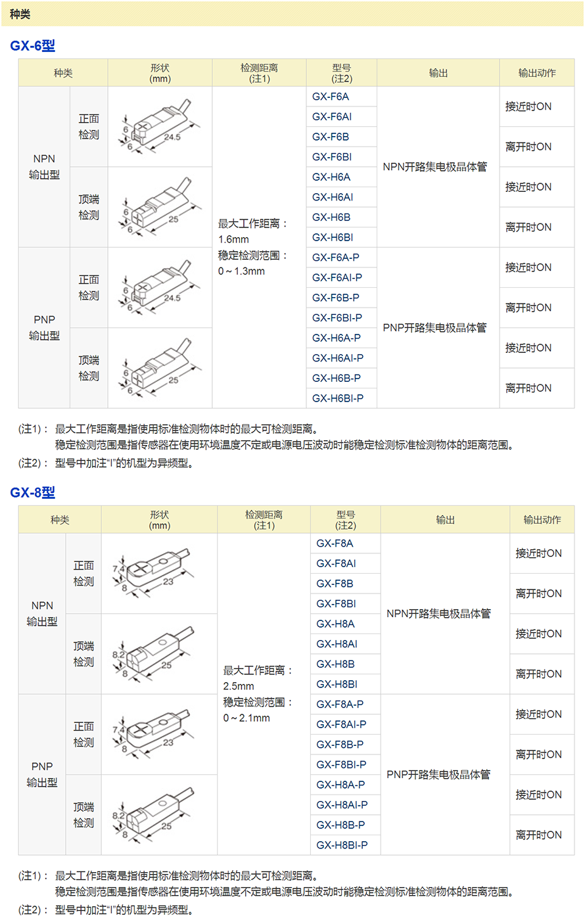Click the GX-6 NPN front-detection sensor image
Image resolution: width=585 pixels, height=924 pixels.
tap(160, 127)
